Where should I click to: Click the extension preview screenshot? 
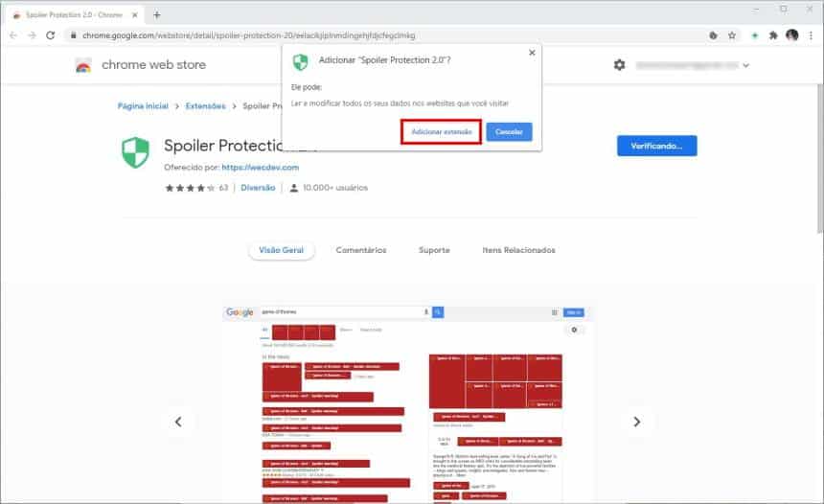[408, 403]
